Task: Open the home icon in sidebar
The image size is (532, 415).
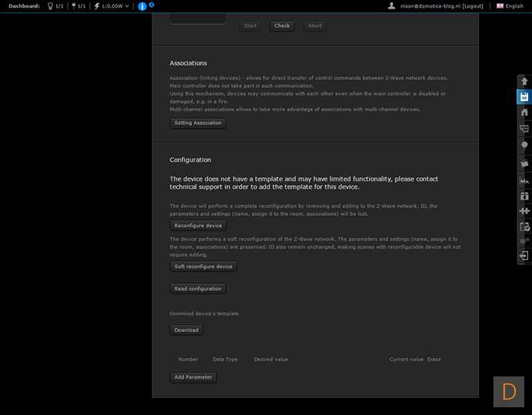Action: pos(524,113)
